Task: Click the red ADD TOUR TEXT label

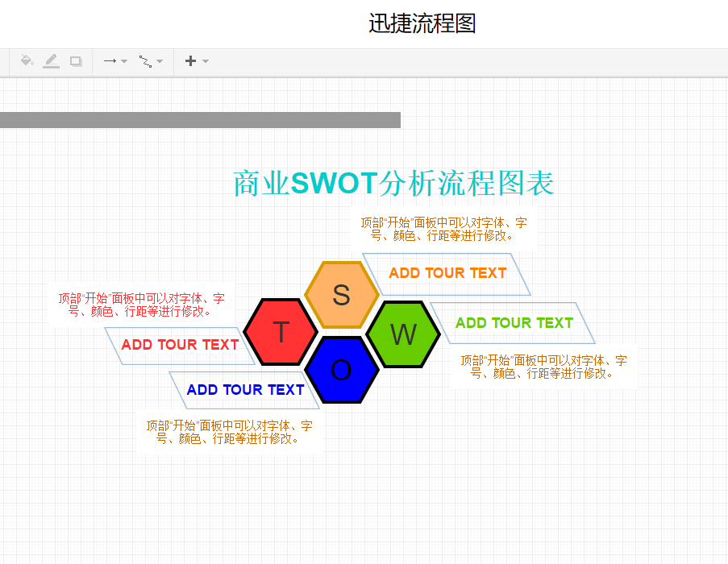Action: pos(180,345)
